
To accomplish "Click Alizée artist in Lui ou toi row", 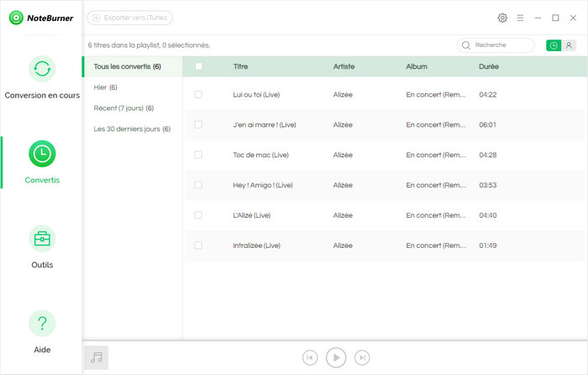I will pyautogui.click(x=343, y=95).
